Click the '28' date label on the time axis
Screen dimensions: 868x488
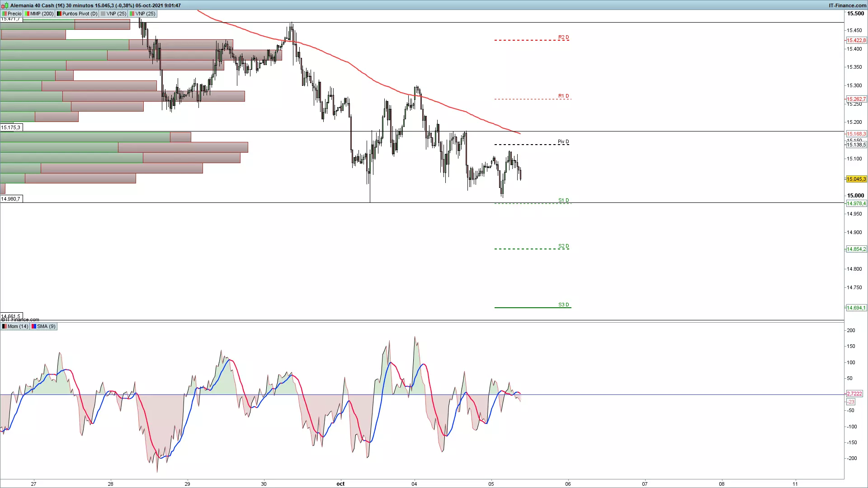[110, 483]
